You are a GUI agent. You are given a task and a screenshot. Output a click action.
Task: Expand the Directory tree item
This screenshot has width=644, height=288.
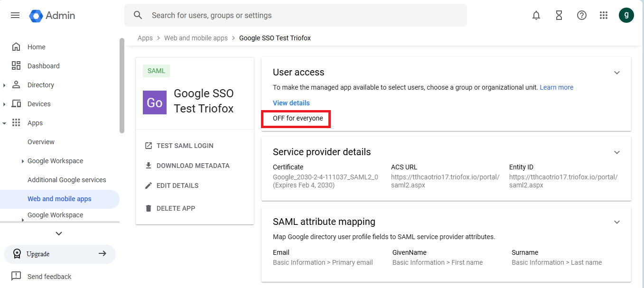pyautogui.click(x=4, y=85)
